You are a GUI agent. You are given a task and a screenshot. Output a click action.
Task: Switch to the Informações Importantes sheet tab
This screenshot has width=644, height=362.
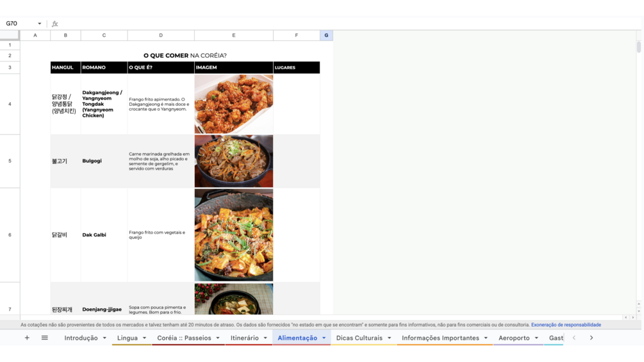[x=440, y=338]
